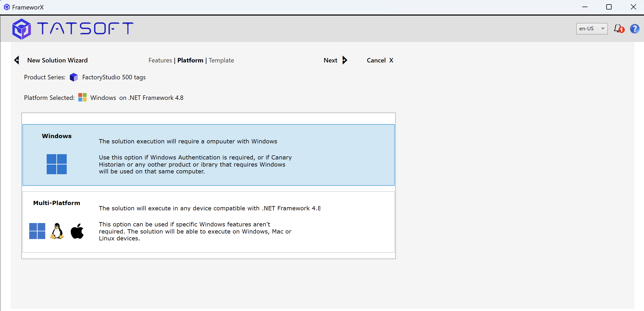Click 'Windows on .NET Framework 4.8' text

[137, 98]
